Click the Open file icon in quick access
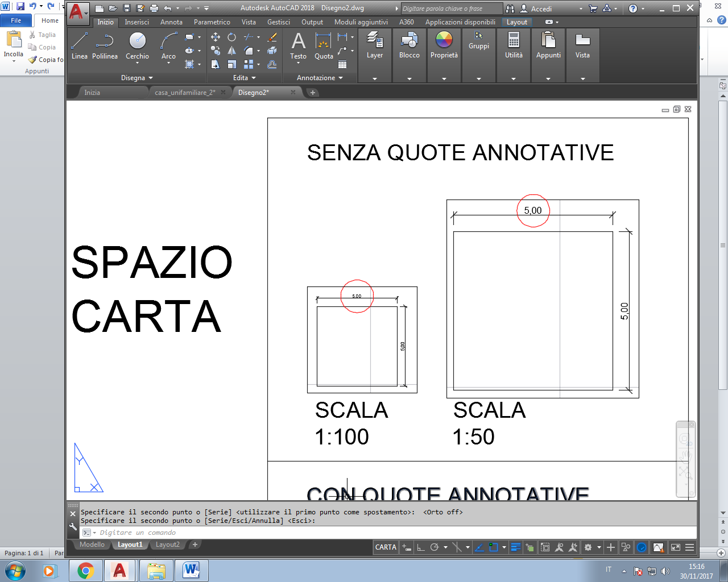This screenshot has height=582, width=728. click(113, 8)
